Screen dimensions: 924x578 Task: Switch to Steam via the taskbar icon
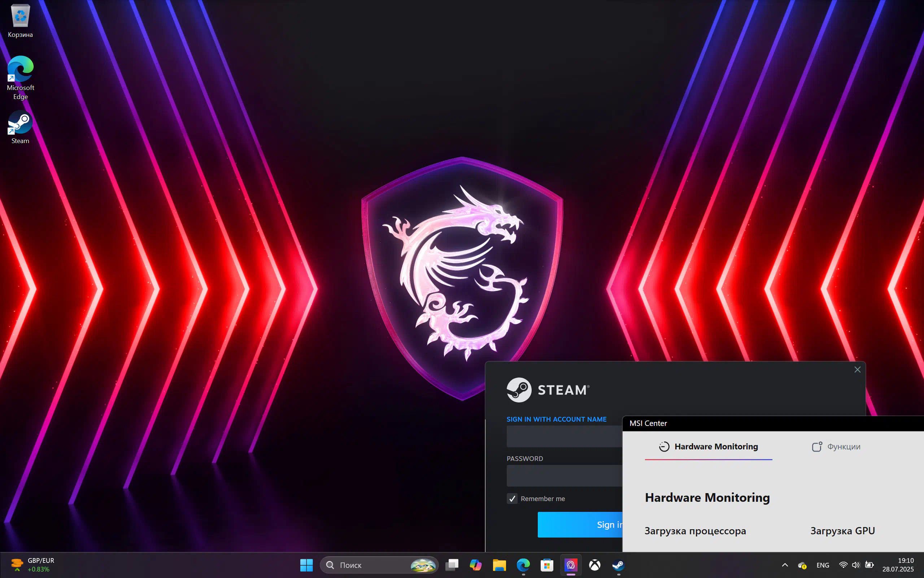618,565
